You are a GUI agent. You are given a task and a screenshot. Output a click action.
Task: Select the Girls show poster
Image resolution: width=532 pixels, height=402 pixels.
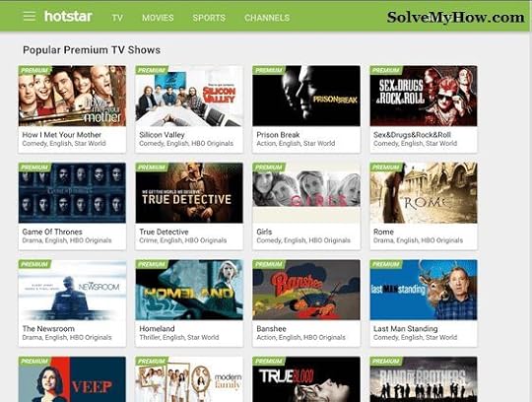tap(306, 193)
